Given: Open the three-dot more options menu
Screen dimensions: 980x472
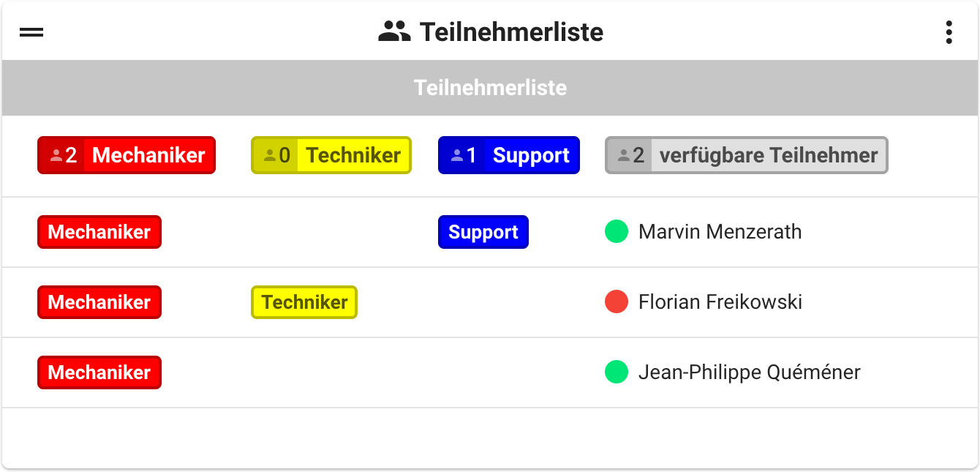Looking at the screenshot, I should click(949, 32).
